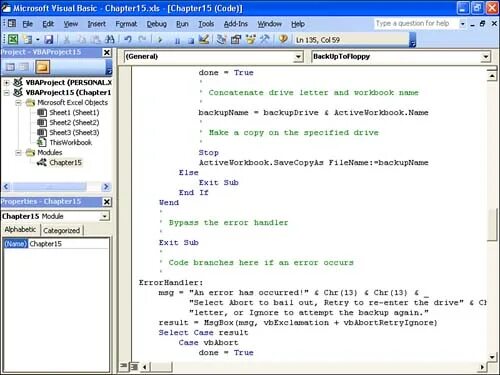Switch to the Categorized properties tab
This screenshot has height=375, width=500.
(x=62, y=230)
